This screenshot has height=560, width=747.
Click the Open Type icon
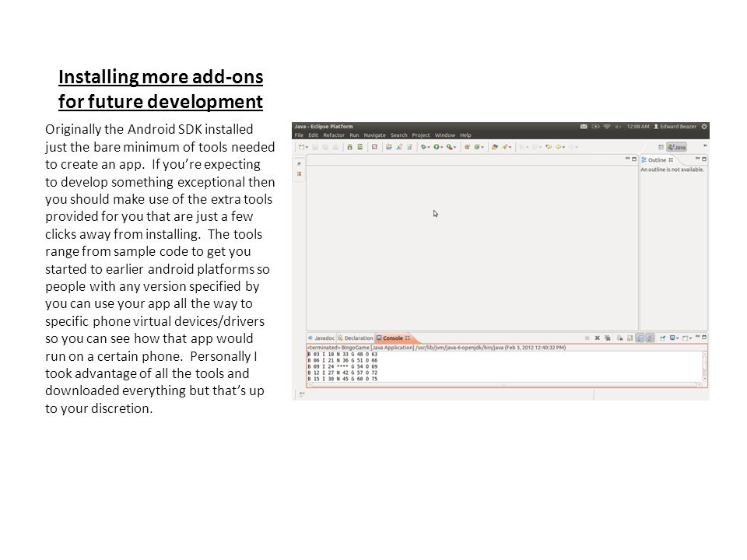coord(495,147)
